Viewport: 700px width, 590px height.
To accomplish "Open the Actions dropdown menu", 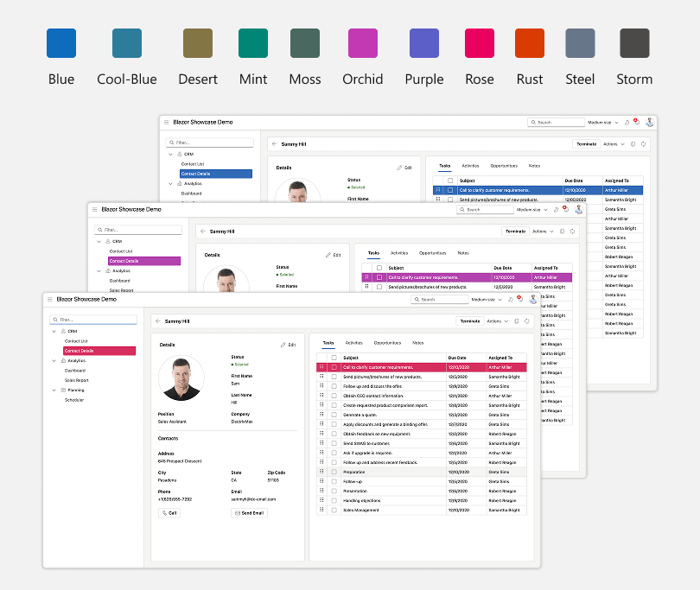I will pyautogui.click(x=495, y=320).
